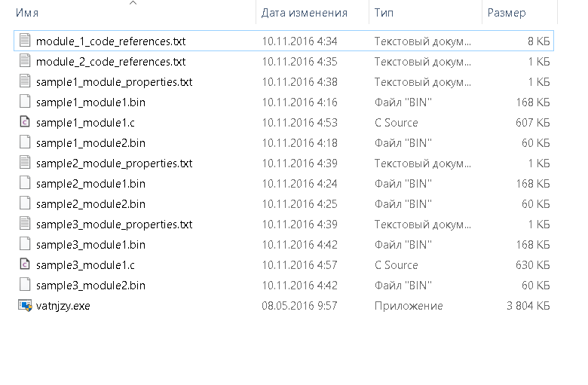Viewport: 588px width, 385px height.
Task: Select the file named sample2_module1.bin
Action: coord(90,183)
